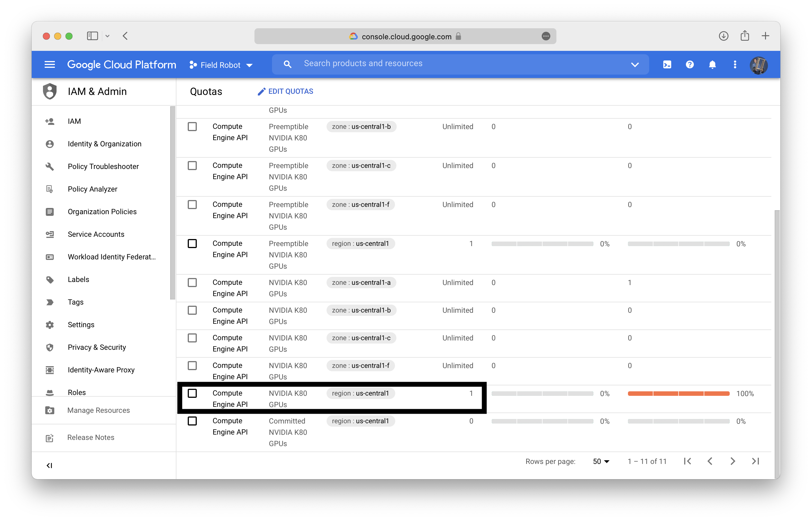
Task: Expand the search bar options arrow
Action: 635,64
